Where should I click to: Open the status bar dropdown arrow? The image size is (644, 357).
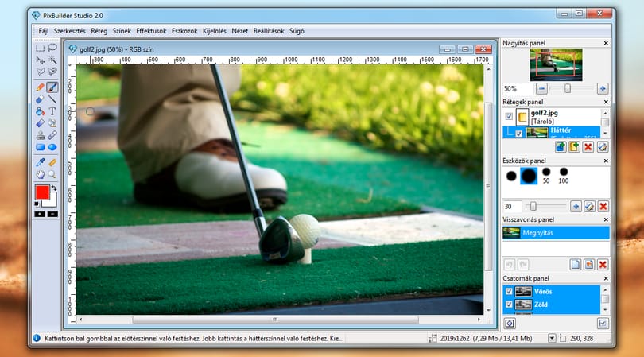coord(552,338)
